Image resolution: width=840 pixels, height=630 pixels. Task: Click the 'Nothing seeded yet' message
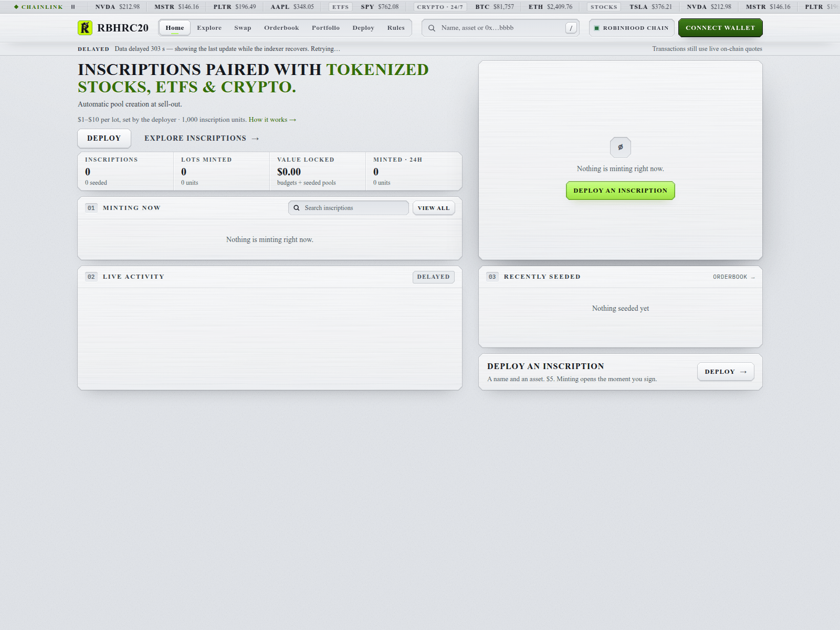(x=621, y=308)
